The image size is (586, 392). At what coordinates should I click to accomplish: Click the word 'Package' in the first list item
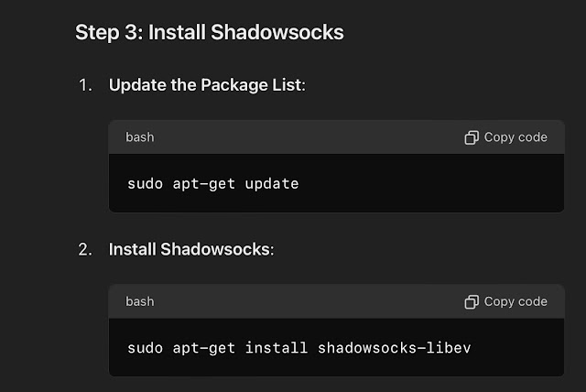(x=233, y=85)
